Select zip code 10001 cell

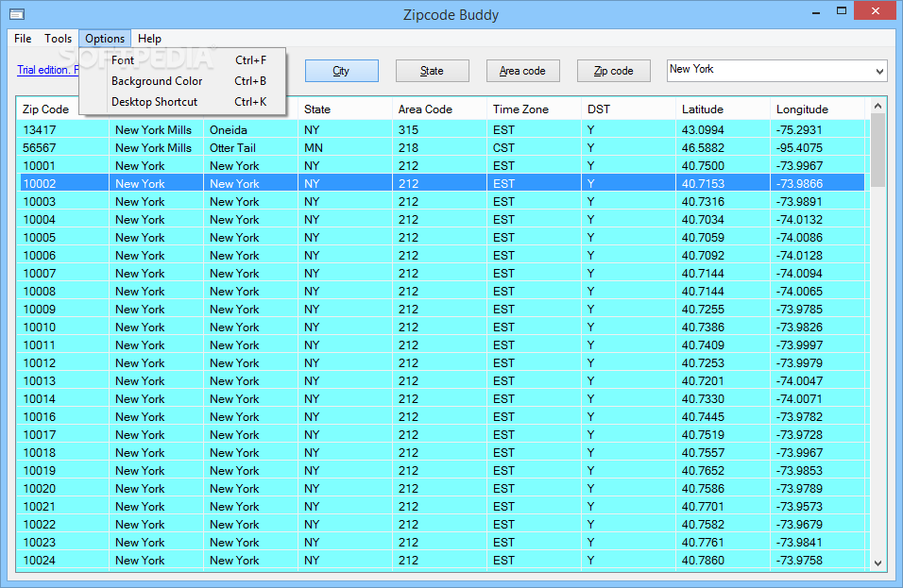click(x=64, y=166)
